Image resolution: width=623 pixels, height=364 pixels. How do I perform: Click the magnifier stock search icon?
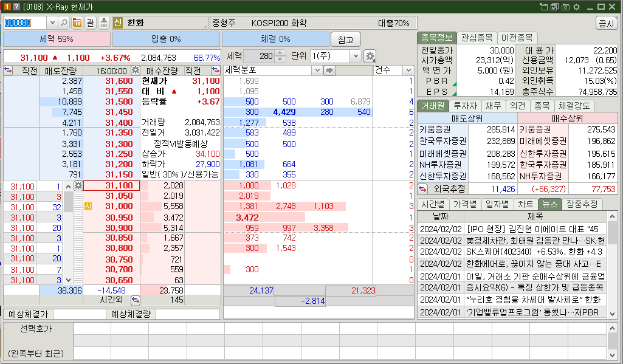coord(64,23)
